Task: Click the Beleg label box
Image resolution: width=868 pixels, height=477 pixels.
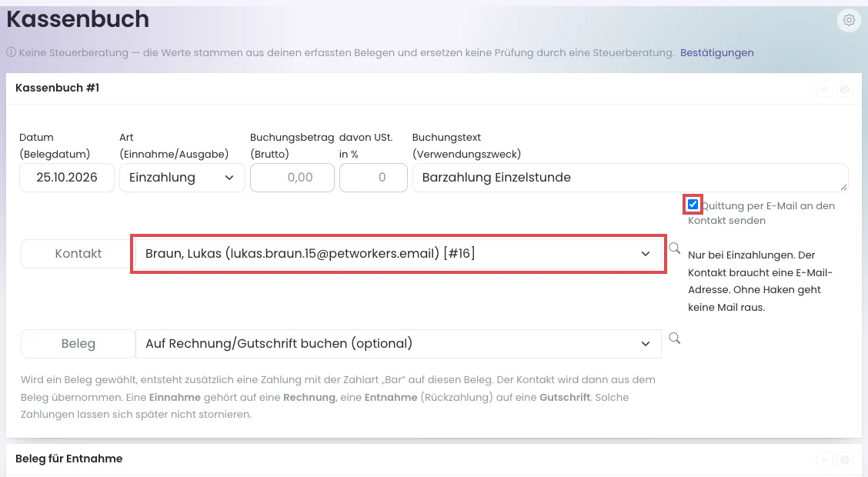Action: [78, 344]
